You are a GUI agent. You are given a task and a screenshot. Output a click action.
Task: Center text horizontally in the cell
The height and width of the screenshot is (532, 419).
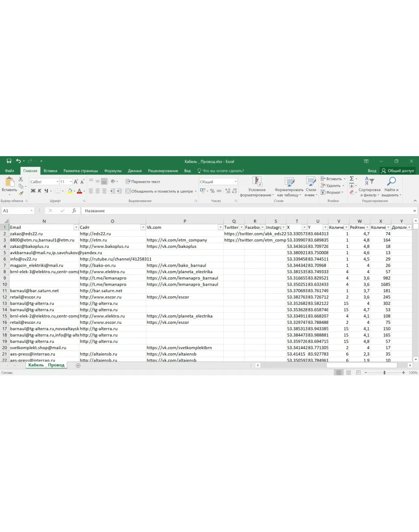(x=97, y=191)
